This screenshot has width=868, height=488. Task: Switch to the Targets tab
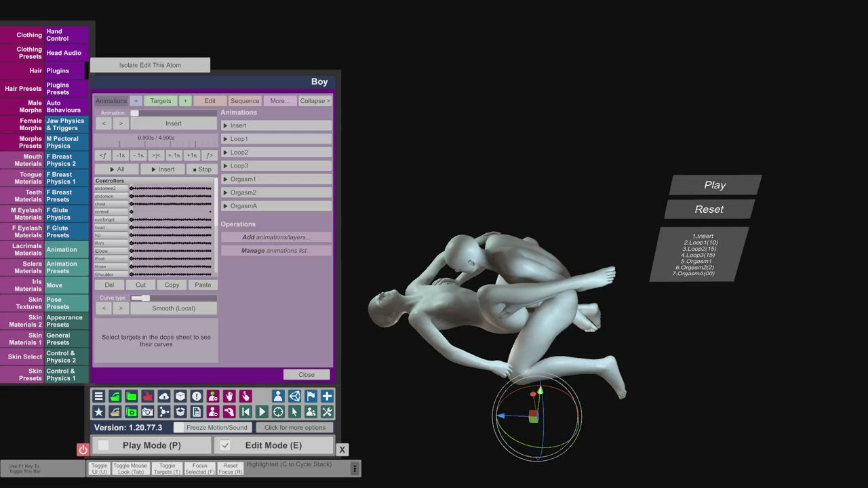tap(161, 101)
